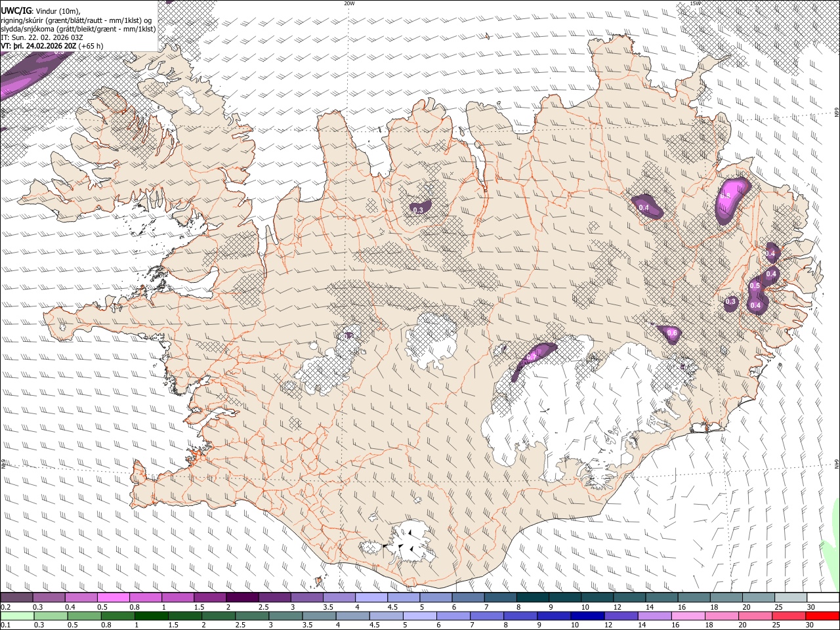Pick the light periwinkle rain scale swatch between 5 and 6
Image resolution: width=840 pixels, height=630 pixels.
419,616
